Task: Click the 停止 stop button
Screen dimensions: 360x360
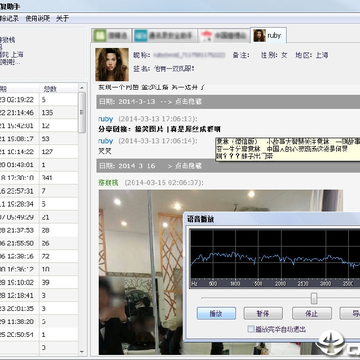Action: click(x=312, y=313)
